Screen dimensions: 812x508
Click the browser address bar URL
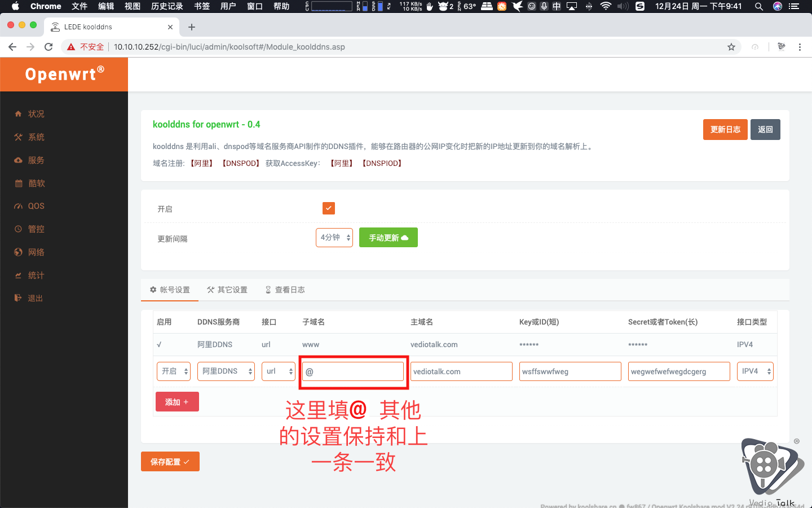click(x=230, y=47)
